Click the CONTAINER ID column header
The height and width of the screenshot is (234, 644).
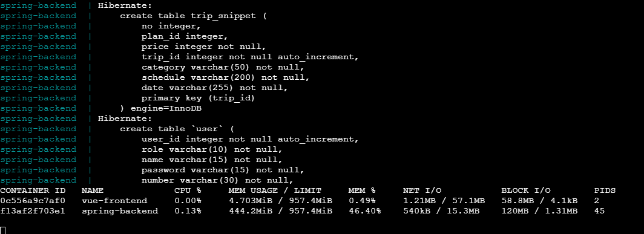pos(30,190)
